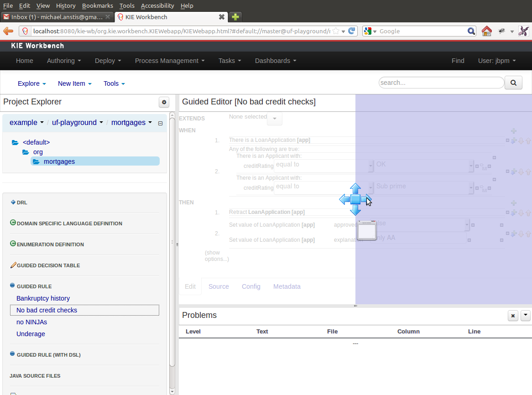Viewport: 532px width, 395px height.
Task: Open the uf-playground repository dropdown
Action: [77, 123]
